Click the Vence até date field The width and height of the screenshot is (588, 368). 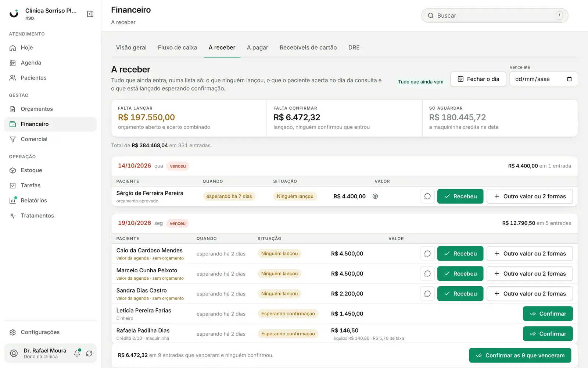click(544, 79)
